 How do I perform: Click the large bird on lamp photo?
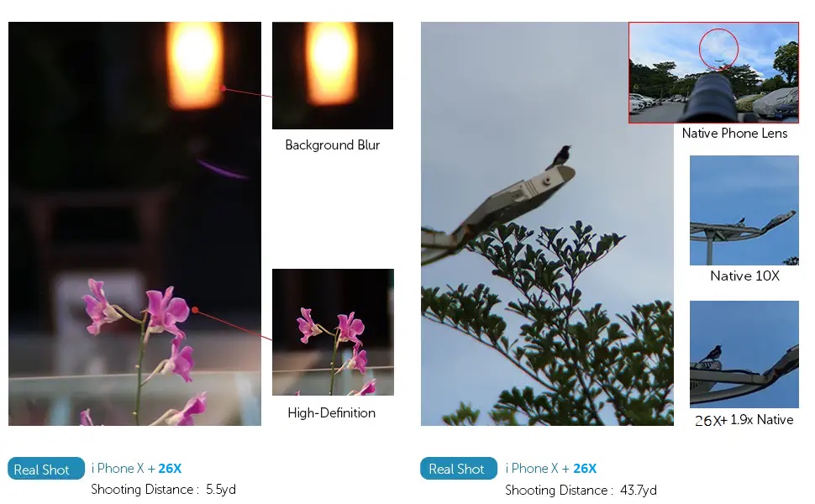pos(547,223)
